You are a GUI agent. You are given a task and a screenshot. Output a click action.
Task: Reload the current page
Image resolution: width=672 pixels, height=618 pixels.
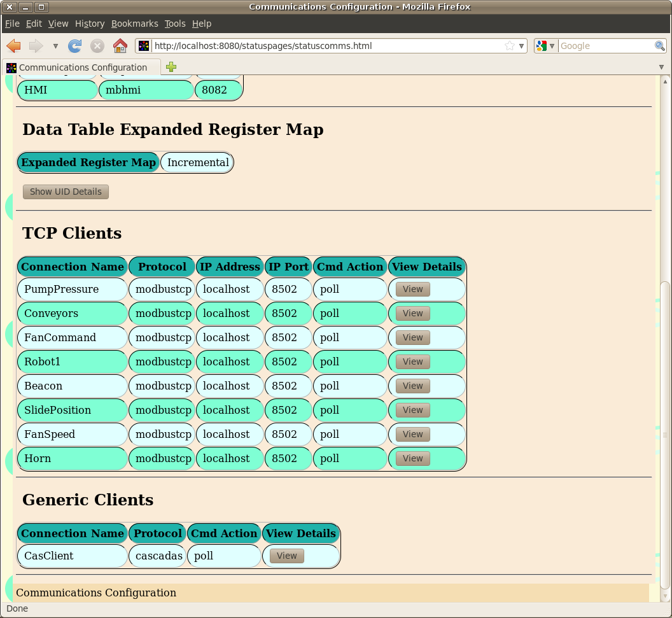pyautogui.click(x=74, y=46)
